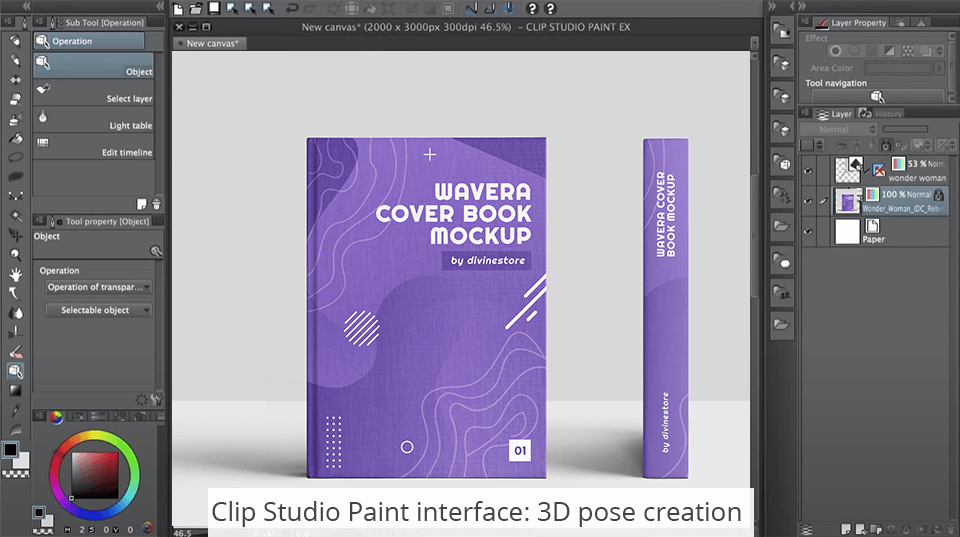Open Layer Property palette menu icon

(804, 22)
